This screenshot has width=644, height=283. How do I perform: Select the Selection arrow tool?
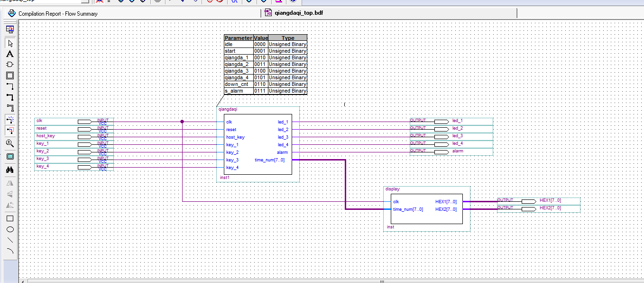point(9,43)
